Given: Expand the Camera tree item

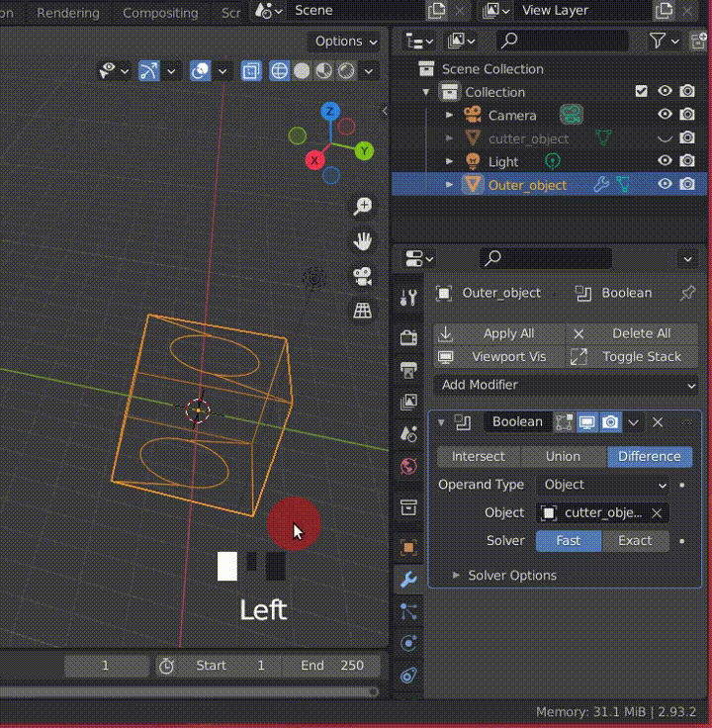Looking at the screenshot, I should pyautogui.click(x=449, y=115).
